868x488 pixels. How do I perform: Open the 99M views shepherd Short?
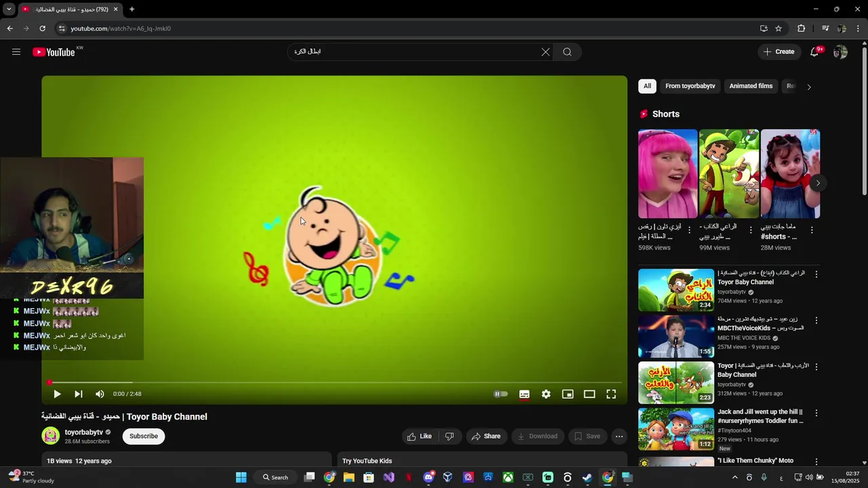click(729, 174)
